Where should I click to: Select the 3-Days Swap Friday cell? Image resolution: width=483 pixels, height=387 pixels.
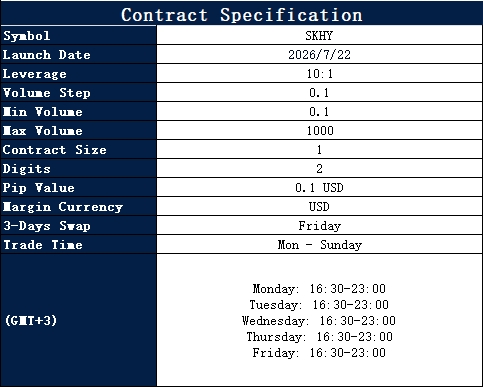pyautogui.click(x=319, y=225)
